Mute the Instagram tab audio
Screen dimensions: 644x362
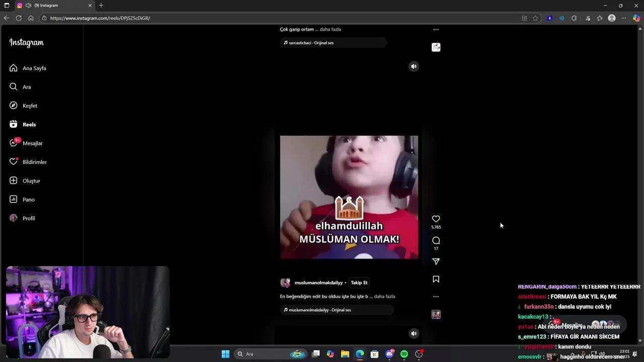[28, 6]
